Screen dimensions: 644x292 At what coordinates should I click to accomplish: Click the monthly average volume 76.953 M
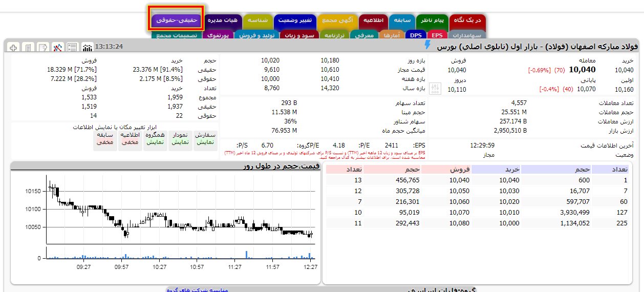click(284, 131)
